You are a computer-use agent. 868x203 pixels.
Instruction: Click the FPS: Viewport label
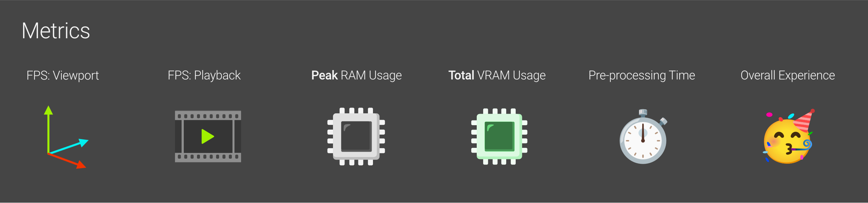[x=63, y=75]
